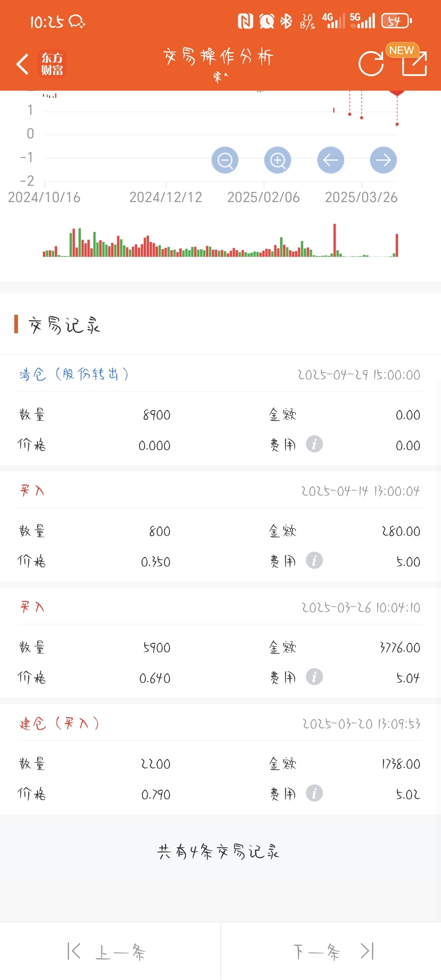The width and height of the screenshot is (441, 980).
Task: Show fee info for 5.04 fee record
Action: 314,677
